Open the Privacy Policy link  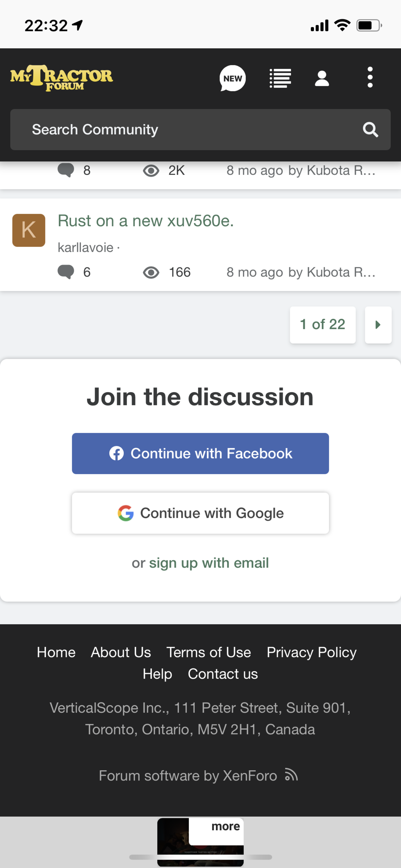pyautogui.click(x=311, y=652)
